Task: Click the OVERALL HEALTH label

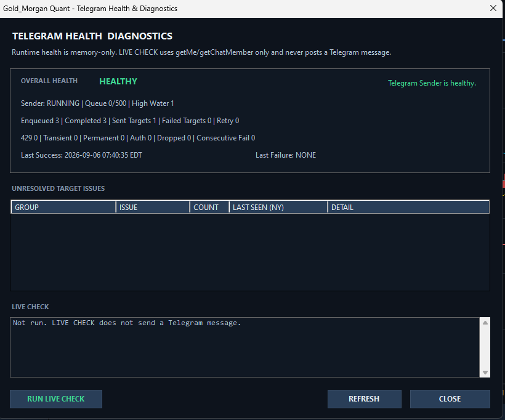Action: click(49, 81)
